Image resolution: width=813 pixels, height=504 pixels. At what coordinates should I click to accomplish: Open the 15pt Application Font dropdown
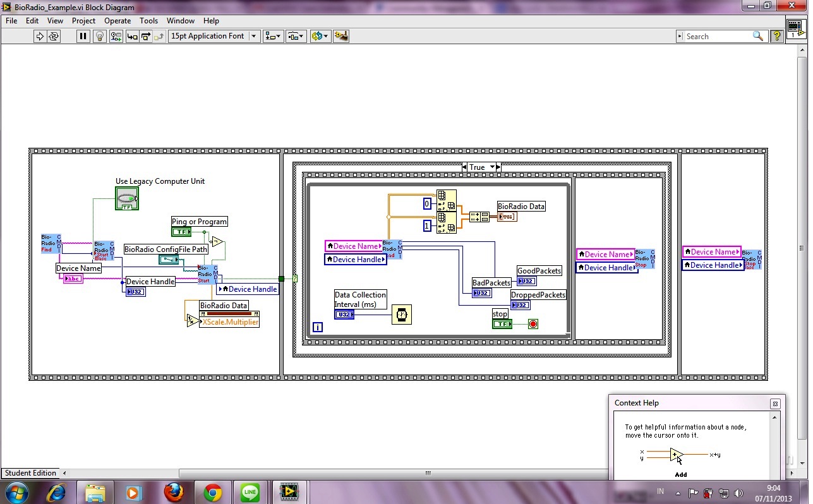click(x=214, y=37)
